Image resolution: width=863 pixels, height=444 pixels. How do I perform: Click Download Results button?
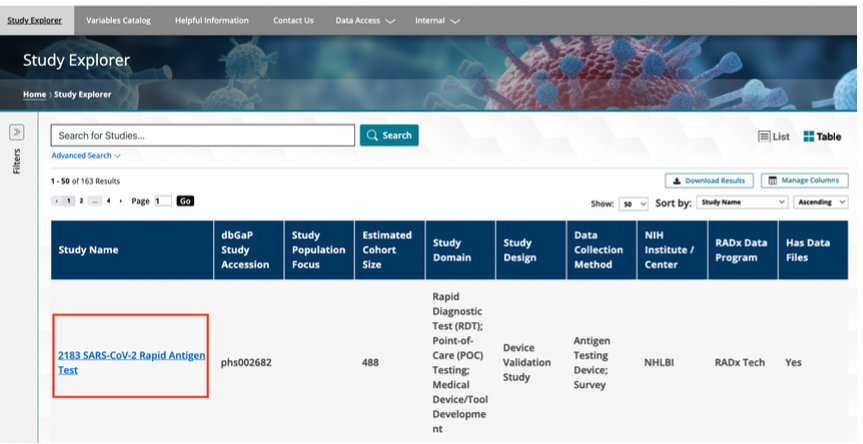click(709, 181)
